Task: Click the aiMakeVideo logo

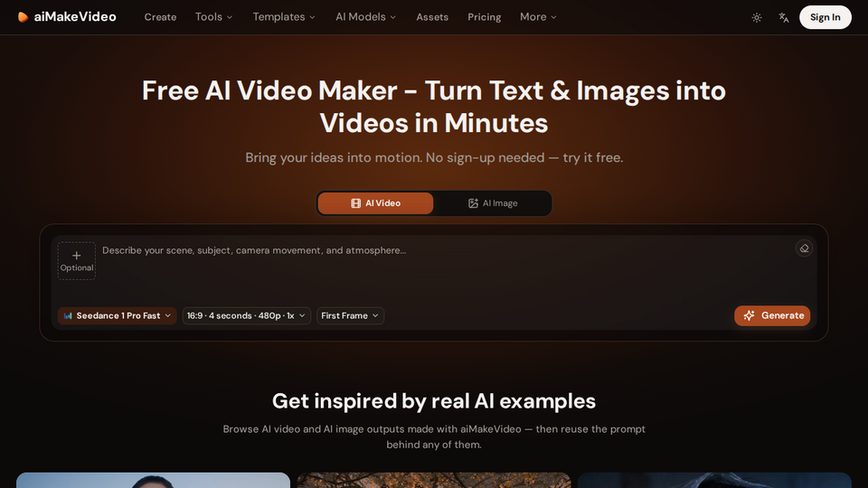Action: [67, 17]
